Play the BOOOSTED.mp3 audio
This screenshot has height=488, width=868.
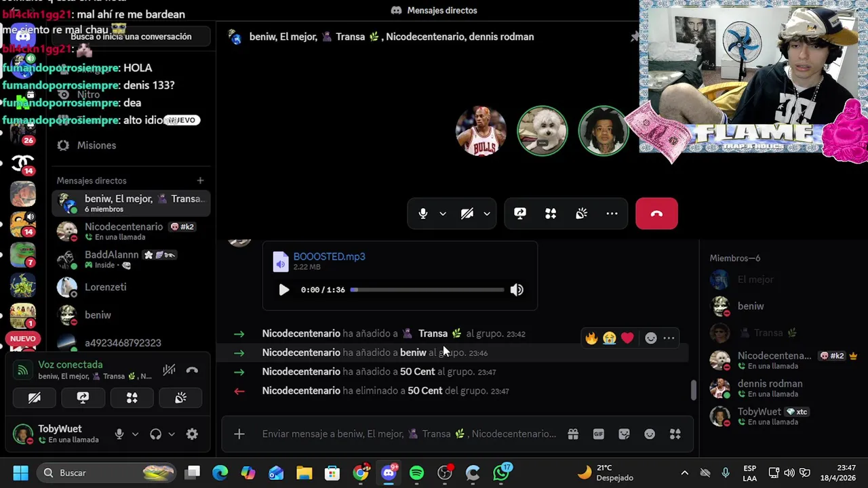tap(283, 289)
